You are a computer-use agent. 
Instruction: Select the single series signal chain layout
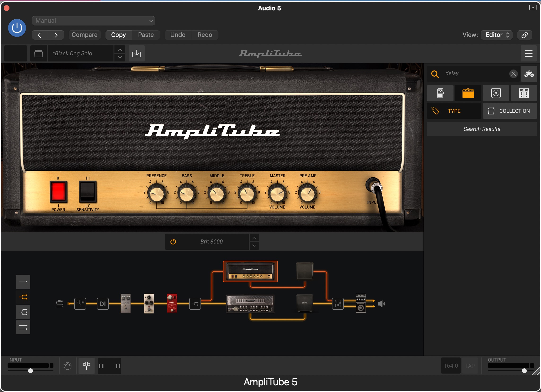pyautogui.click(x=23, y=282)
